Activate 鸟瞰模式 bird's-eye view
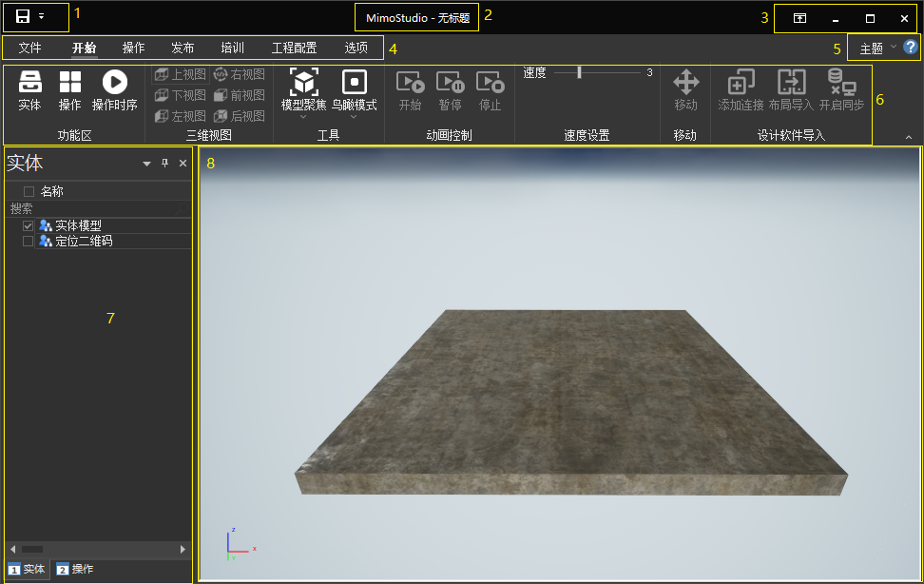 pos(354,83)
